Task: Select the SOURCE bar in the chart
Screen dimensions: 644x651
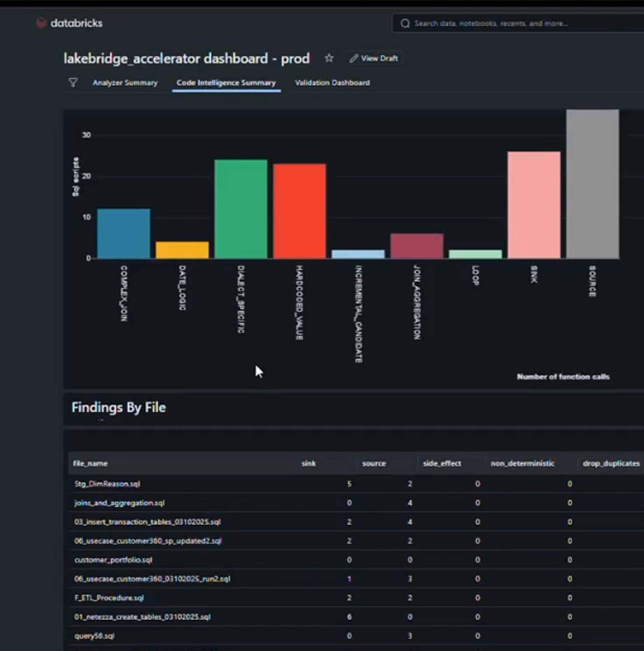Action: (592, 185)
